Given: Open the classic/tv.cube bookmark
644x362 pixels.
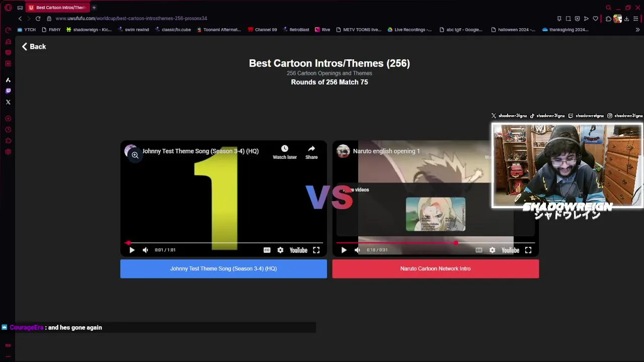Looking at the screenshot, I should tap(173, 30).
